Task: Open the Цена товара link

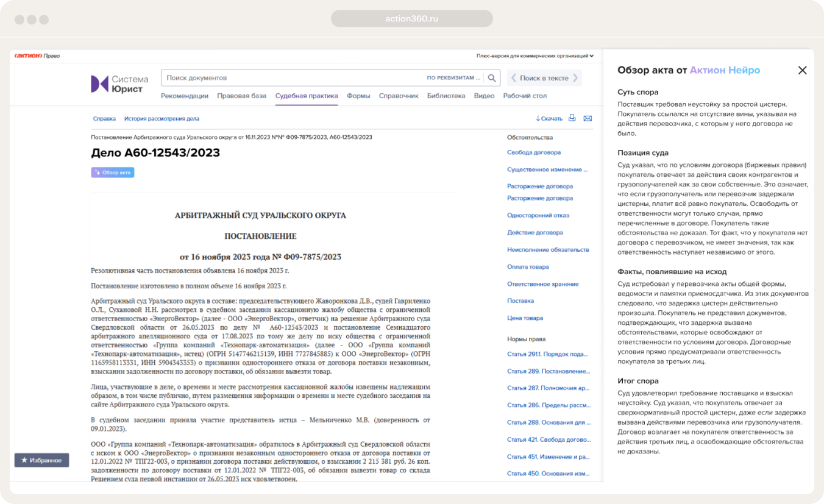Action: click(x=525, y=318)
